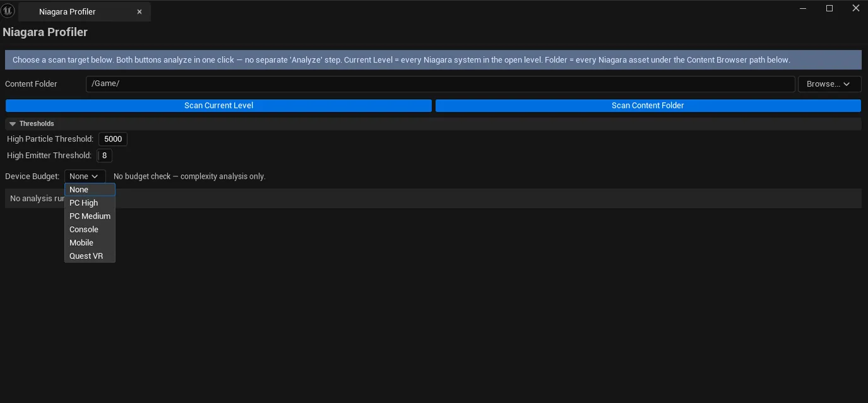Choose Mobile budget option
The width and height of the screenshot is (868, 403).
[90, 243]
